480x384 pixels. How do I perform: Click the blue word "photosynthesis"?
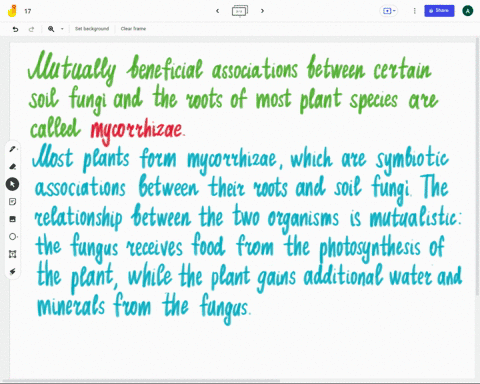[370, 248]
